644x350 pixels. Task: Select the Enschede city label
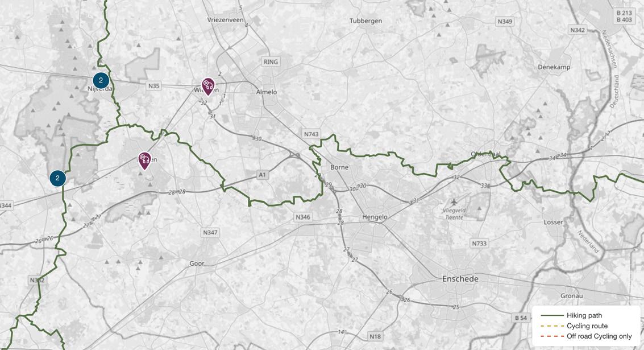click(460, 279)
